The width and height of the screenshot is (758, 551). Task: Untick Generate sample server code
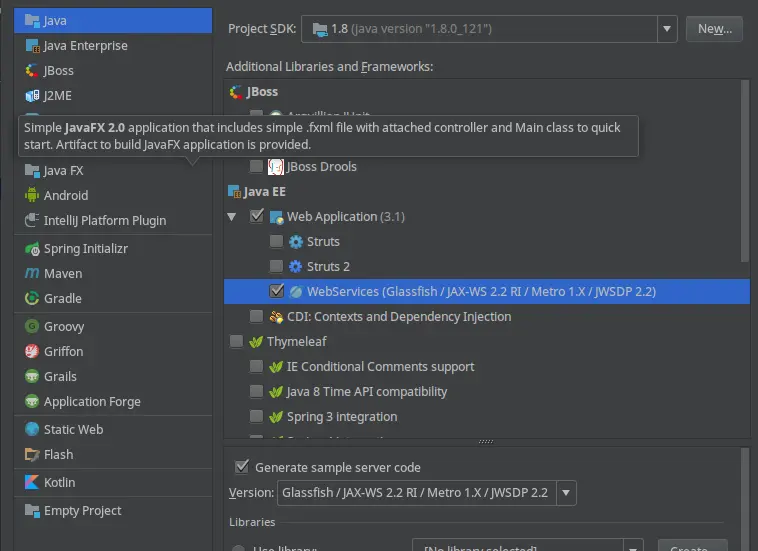click(242, 466)
